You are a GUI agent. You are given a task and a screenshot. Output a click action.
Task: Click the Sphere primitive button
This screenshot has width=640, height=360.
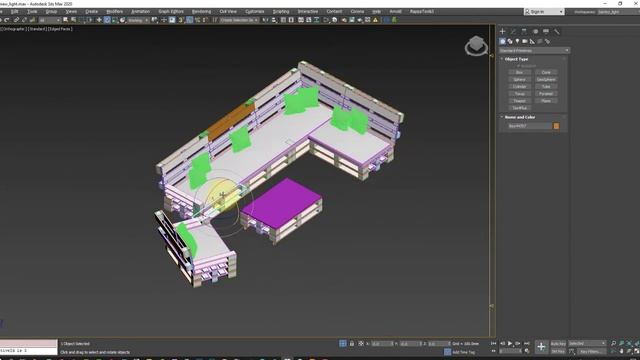pyautogui.click(x=520, y=80)
